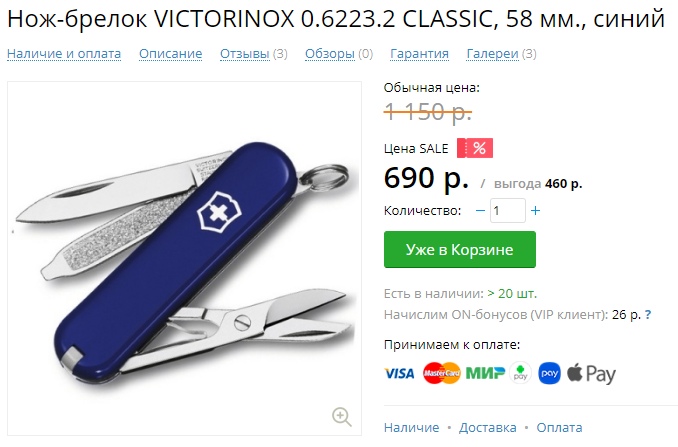Click the magnifier zoom icon on product image

[x=342, y=417]
